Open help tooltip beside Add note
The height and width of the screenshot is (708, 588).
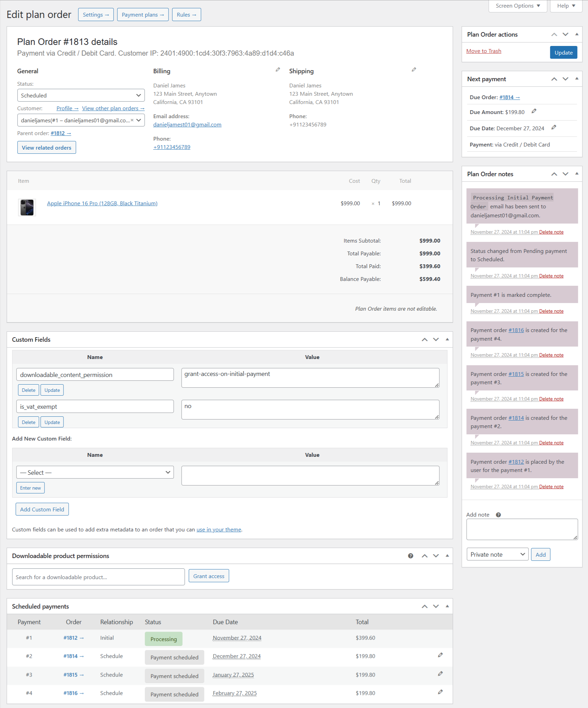tap(498, 515)
